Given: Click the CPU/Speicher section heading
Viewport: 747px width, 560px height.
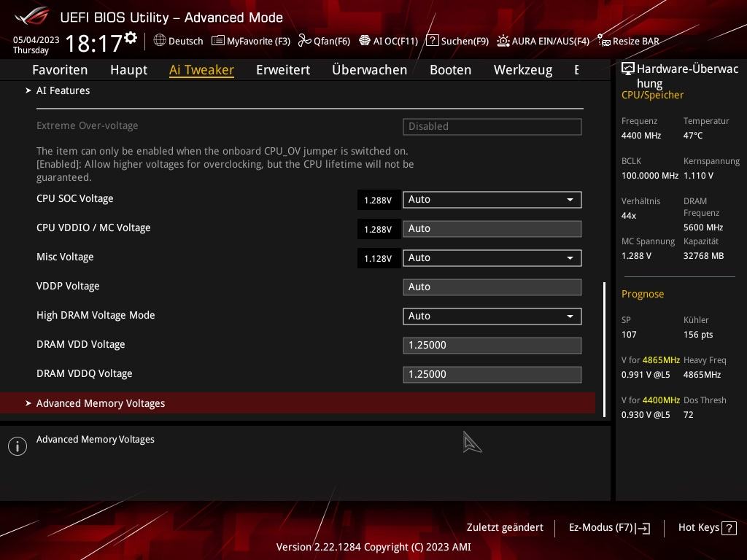Looking at the screenshot, I should click(x=652, y=96).
